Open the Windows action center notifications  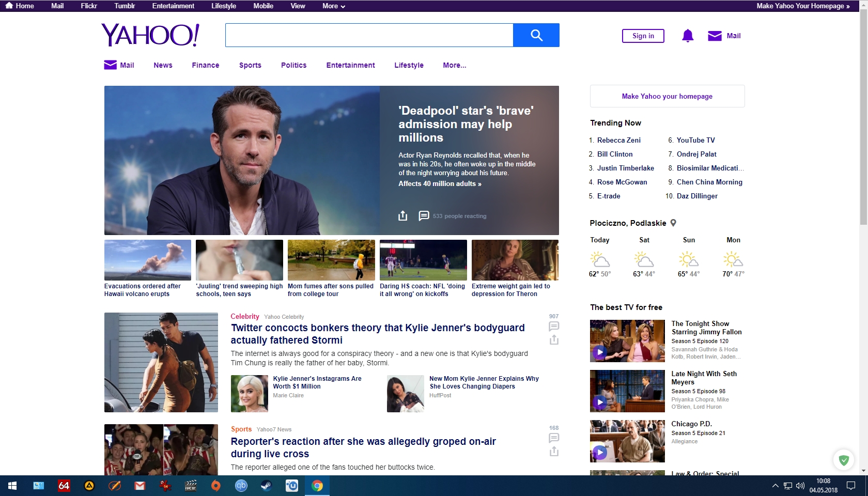851,486
